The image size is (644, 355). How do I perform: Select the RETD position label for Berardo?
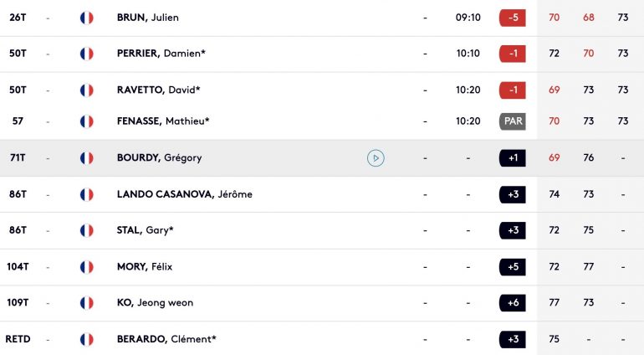(x=18, y=339)
